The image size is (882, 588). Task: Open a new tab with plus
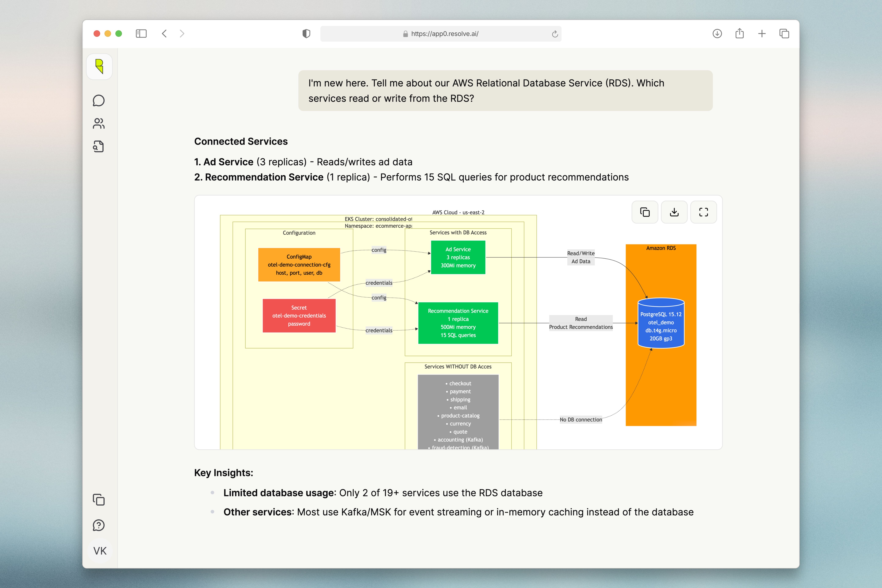point(762,34)
